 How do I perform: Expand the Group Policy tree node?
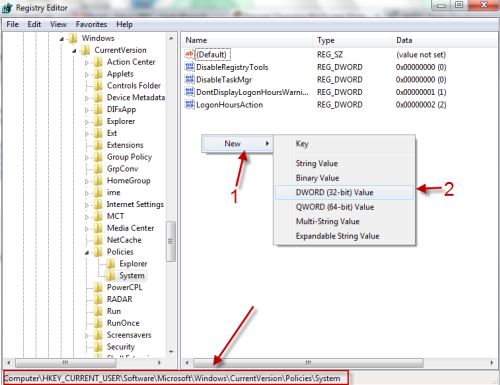87,157
